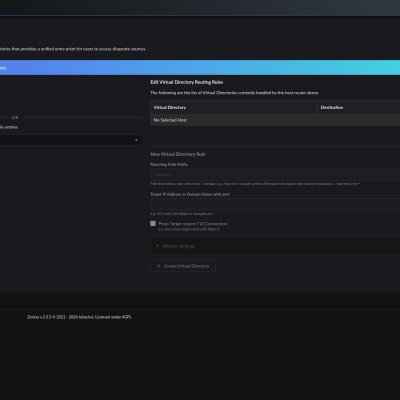Image resolution: width=400 pixels, height=400 pixels.
Task: Click the Matching Path Prefix input field
Action: [x=275, y=175]
